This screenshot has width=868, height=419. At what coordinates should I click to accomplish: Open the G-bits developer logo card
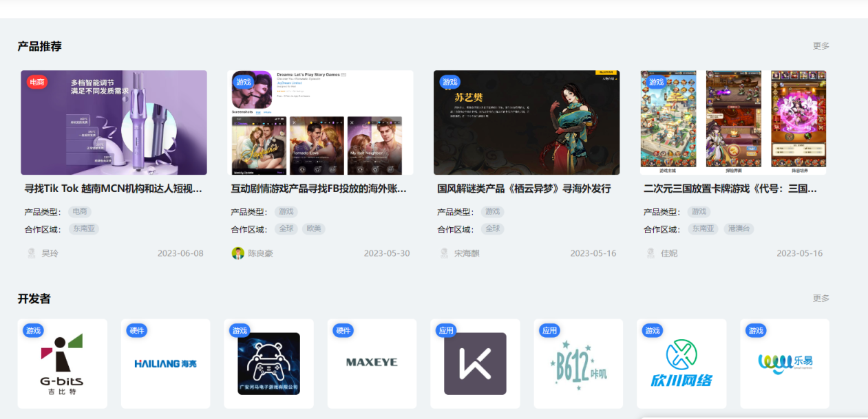(62, 363)
